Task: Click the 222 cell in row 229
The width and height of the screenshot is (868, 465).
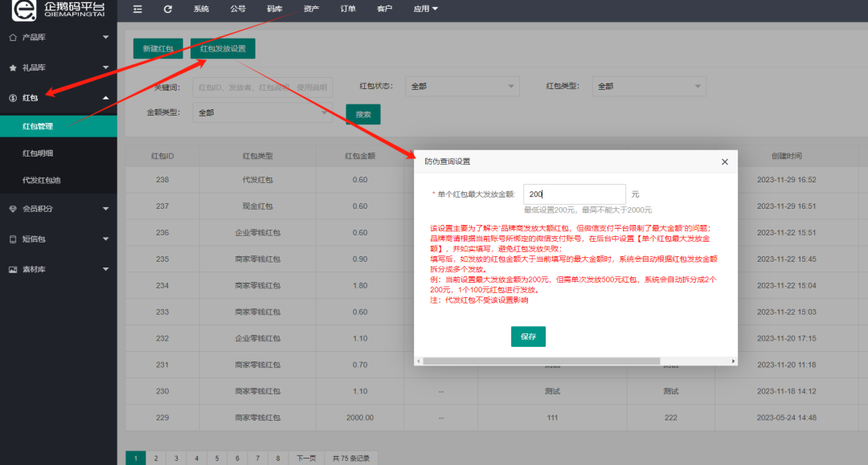Action: point(671,418)
